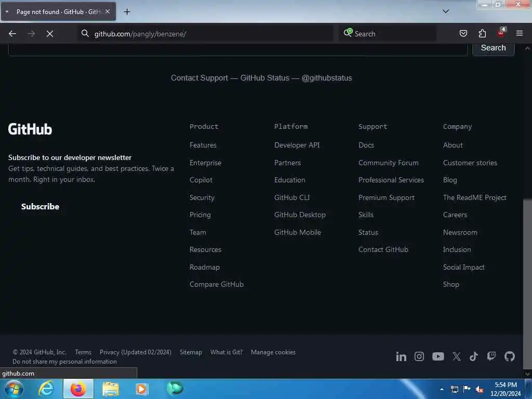Open the Premium Support link
Screen dimensions: 532x399
(387, 197)
